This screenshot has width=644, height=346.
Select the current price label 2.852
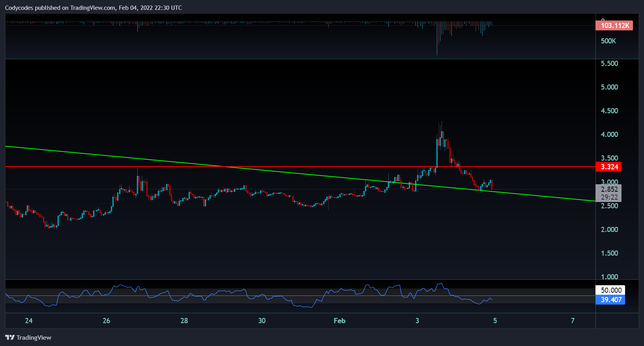[x=609, y=189]
